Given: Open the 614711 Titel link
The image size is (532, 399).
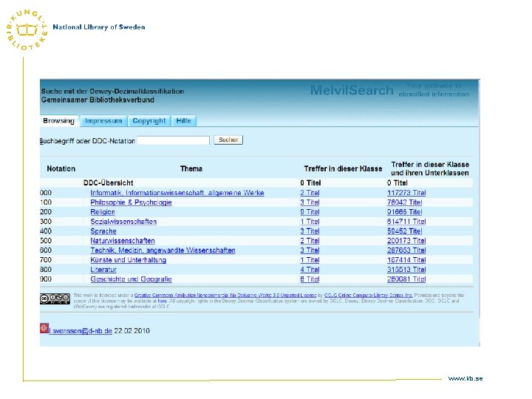Looking at the screenshot, I should [406, 222].
